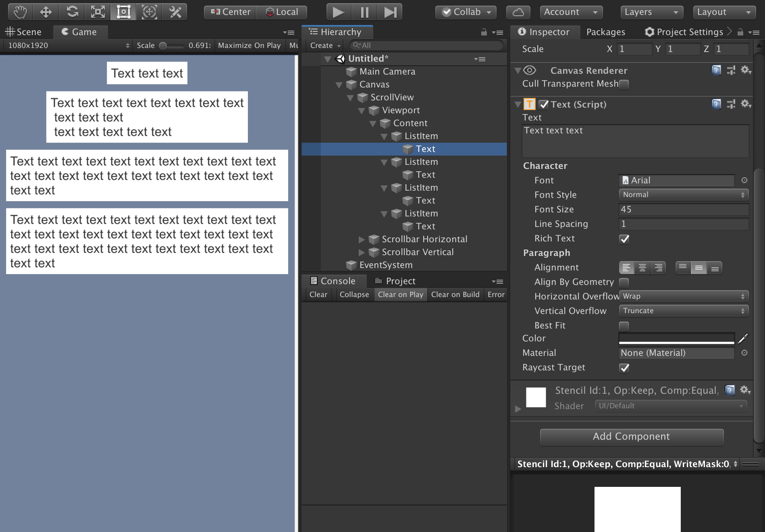This screenshot has height=532, width=765.
Task: Select the combined Transform tool
Action: [149, 12]
